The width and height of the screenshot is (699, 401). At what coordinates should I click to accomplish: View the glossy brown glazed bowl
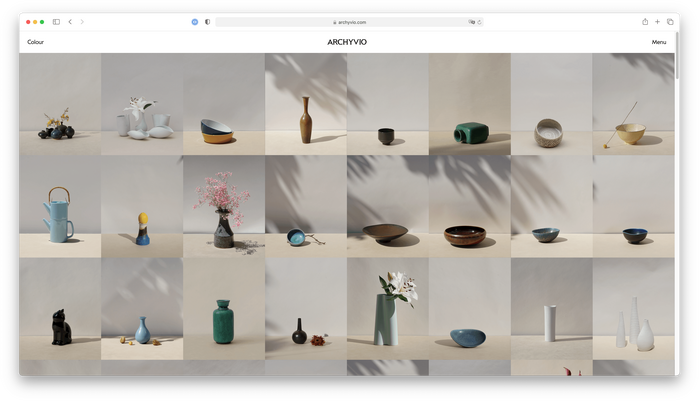(x=470, y=206)
